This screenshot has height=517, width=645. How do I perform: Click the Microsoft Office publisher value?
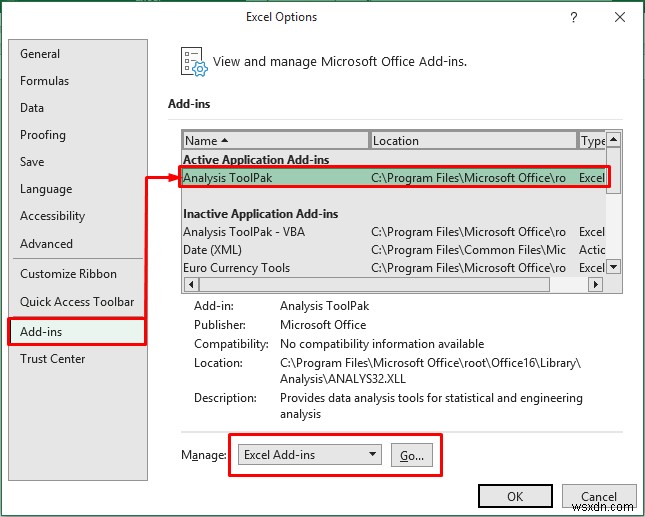pos(323,325)
